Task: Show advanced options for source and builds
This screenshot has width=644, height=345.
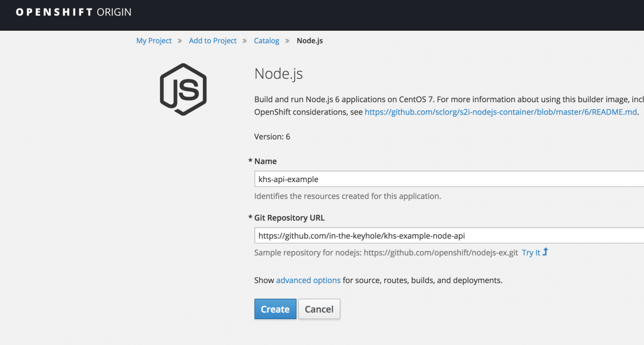Action: coord(308,280)
